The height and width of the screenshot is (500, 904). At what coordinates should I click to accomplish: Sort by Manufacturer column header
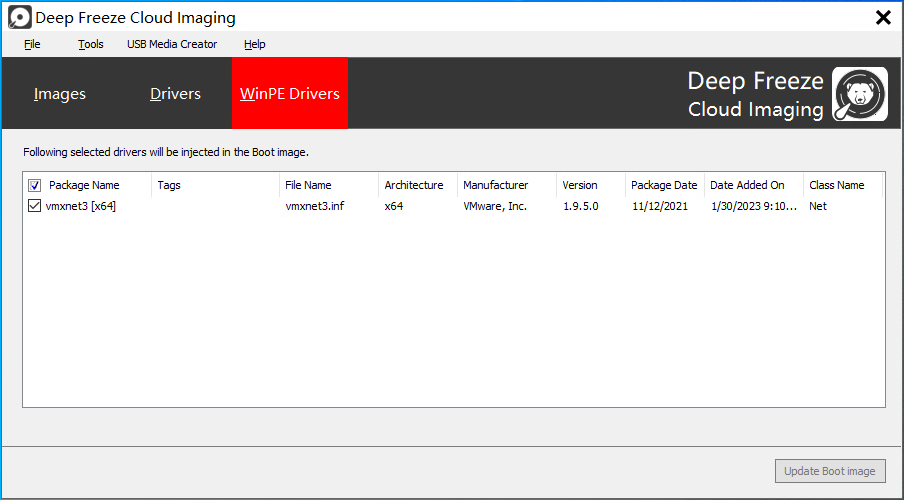507,185
